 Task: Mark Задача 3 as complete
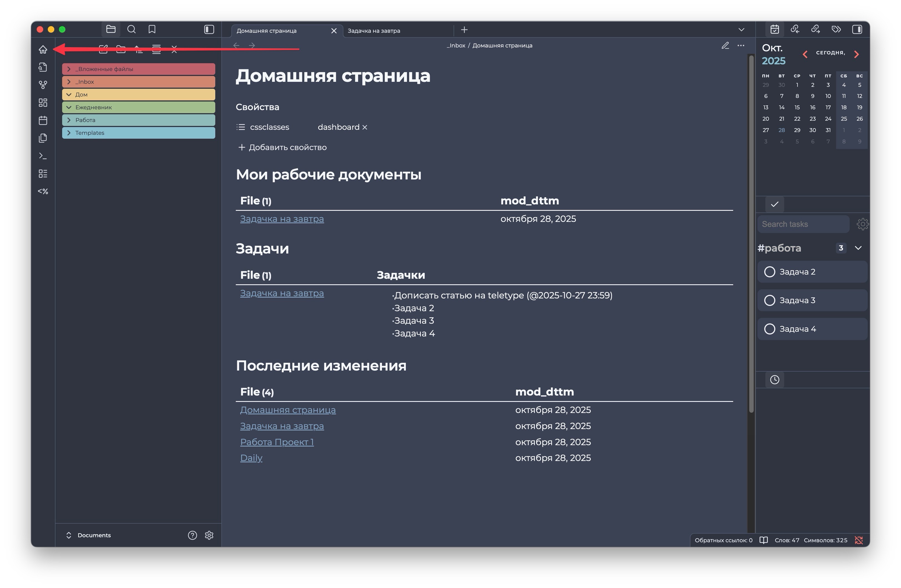pos(770,300)
